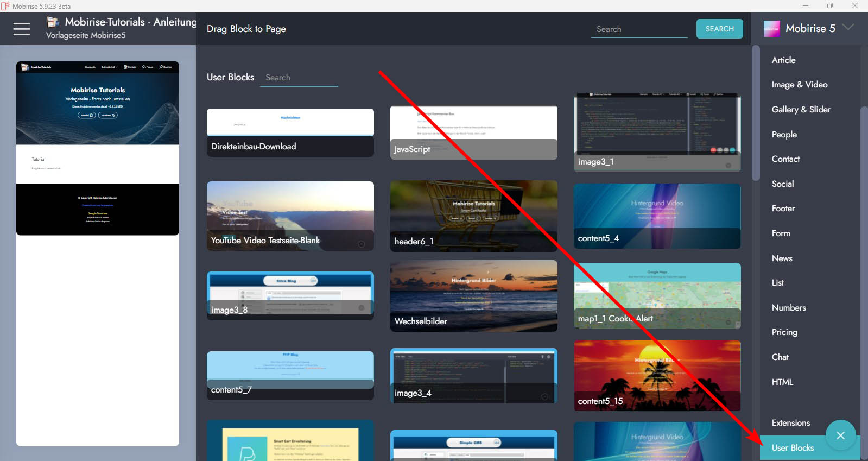Close the blocks panel with the round X
Screen dimensions: 868x461
point(840,435)
